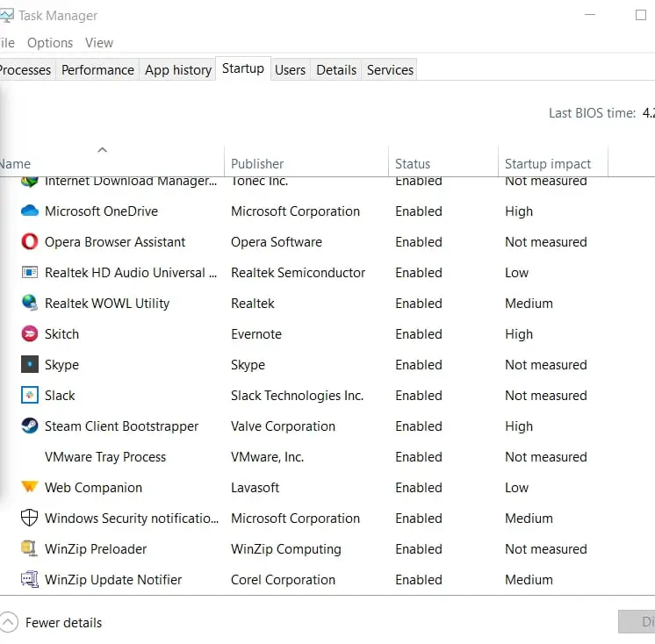This screenshot has height=644, width=655.
Task: Select the Realtek WOWL Utility name
Action: tap(107, 304)
